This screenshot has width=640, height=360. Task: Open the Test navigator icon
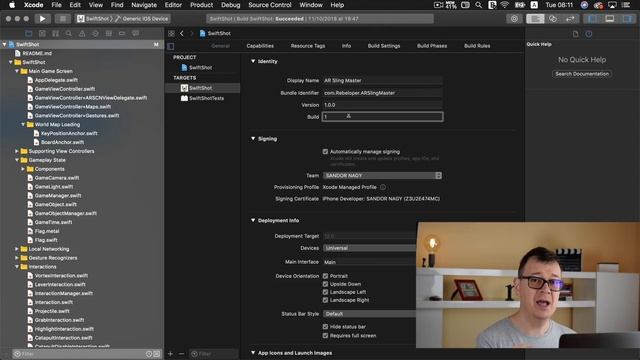click(96, 33)
